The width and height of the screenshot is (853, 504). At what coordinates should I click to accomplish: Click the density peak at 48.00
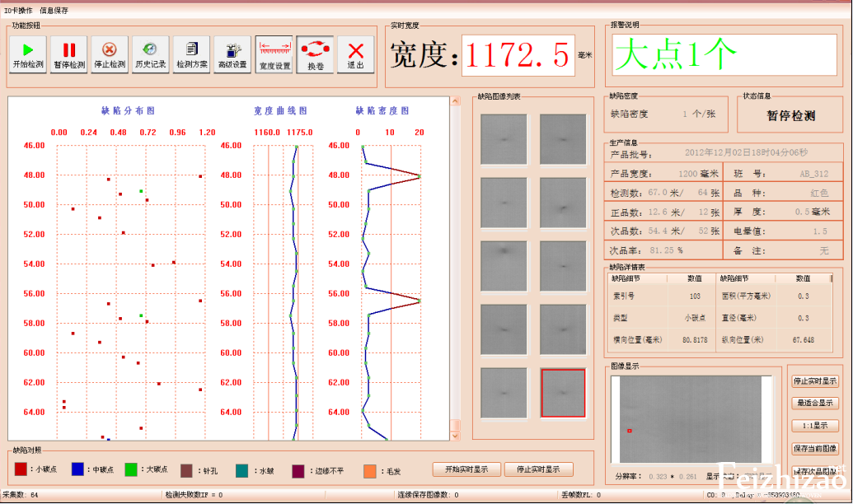pos(419,176)
